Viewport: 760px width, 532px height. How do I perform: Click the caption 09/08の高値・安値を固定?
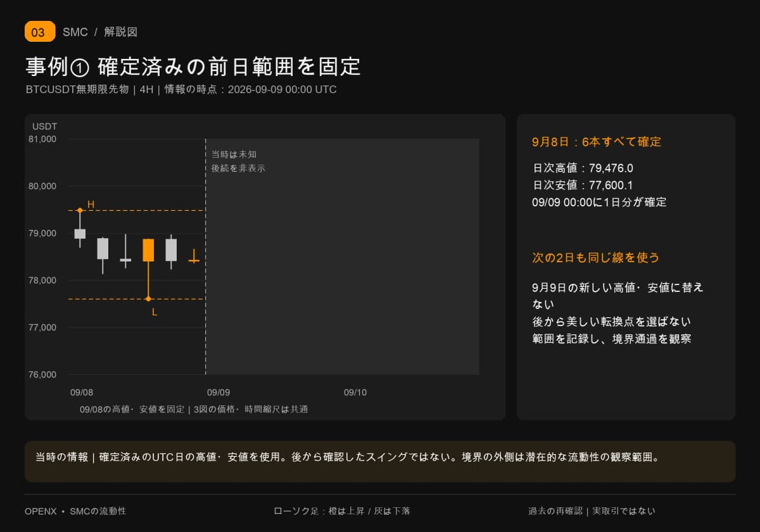[132, 409]
